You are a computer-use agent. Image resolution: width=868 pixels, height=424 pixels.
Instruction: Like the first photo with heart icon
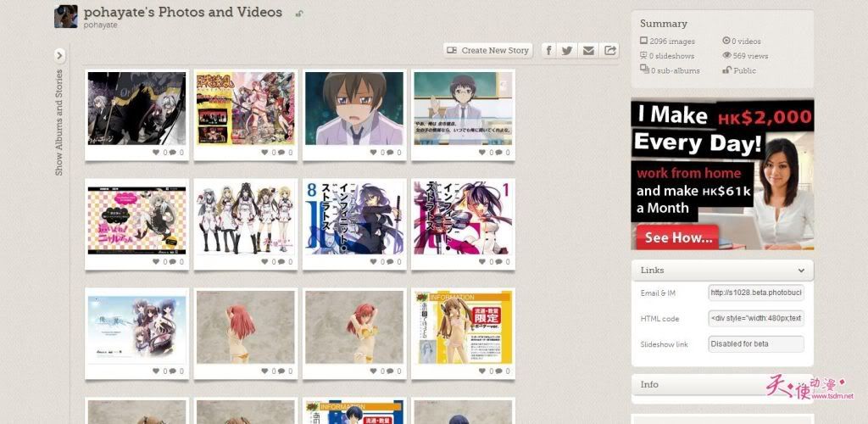click(x=157, y=153)
